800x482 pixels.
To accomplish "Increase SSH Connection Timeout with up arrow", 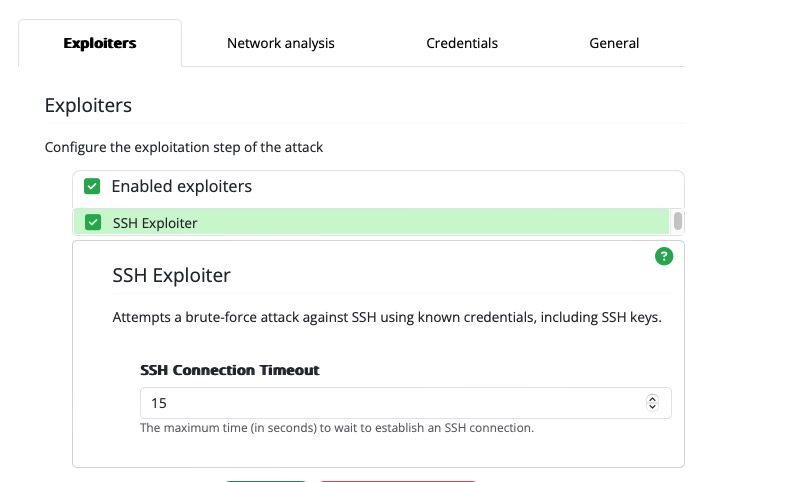I will point(653,399).
